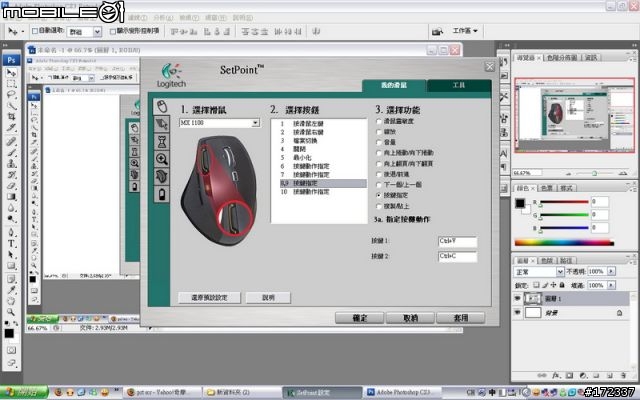Select the Healing Brush tool
640x400 pixels.
click(x=11, y=142)
